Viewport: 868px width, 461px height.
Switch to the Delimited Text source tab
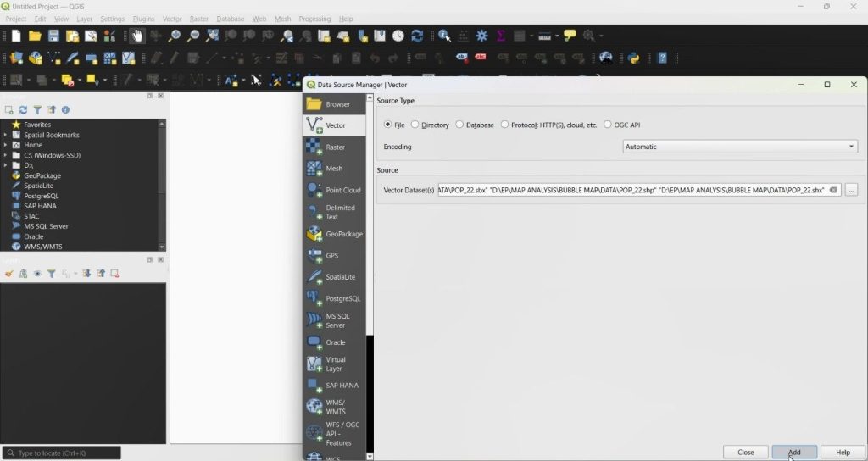click(x=334, y=212)
